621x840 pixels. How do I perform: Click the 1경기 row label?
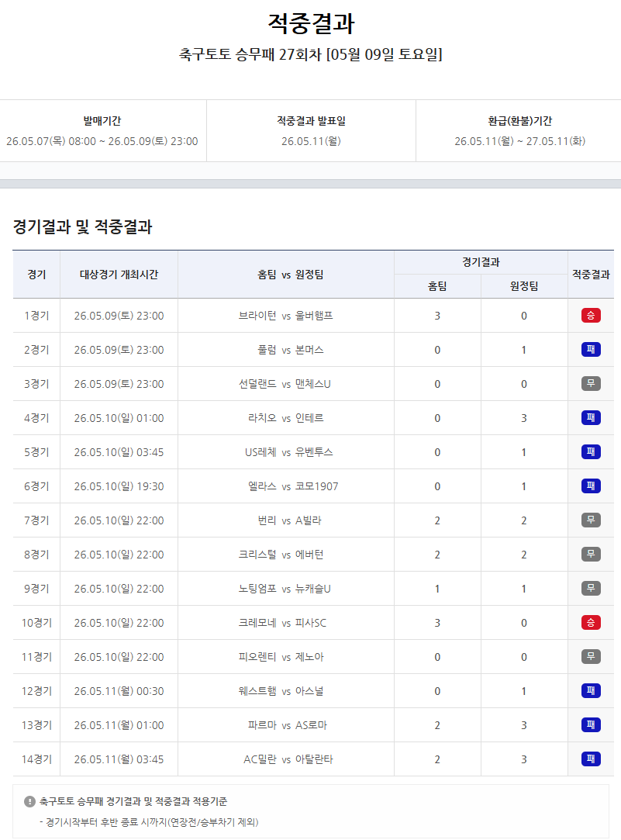(36, 316)
